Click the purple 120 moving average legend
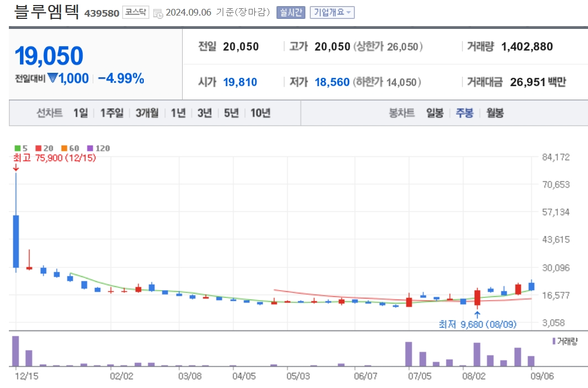The height and width of the screenshot is (388, 588). click(98, 148)
